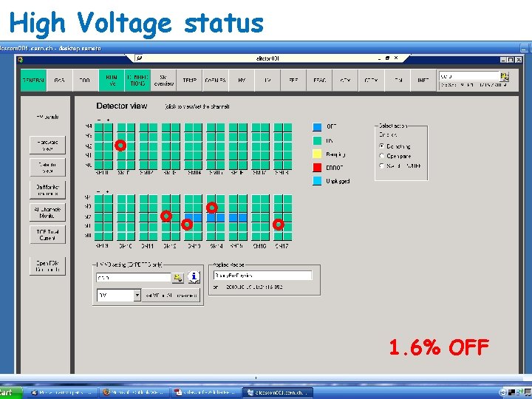
Task: Click the Hardware view button
Action: [x=47, y=146]
